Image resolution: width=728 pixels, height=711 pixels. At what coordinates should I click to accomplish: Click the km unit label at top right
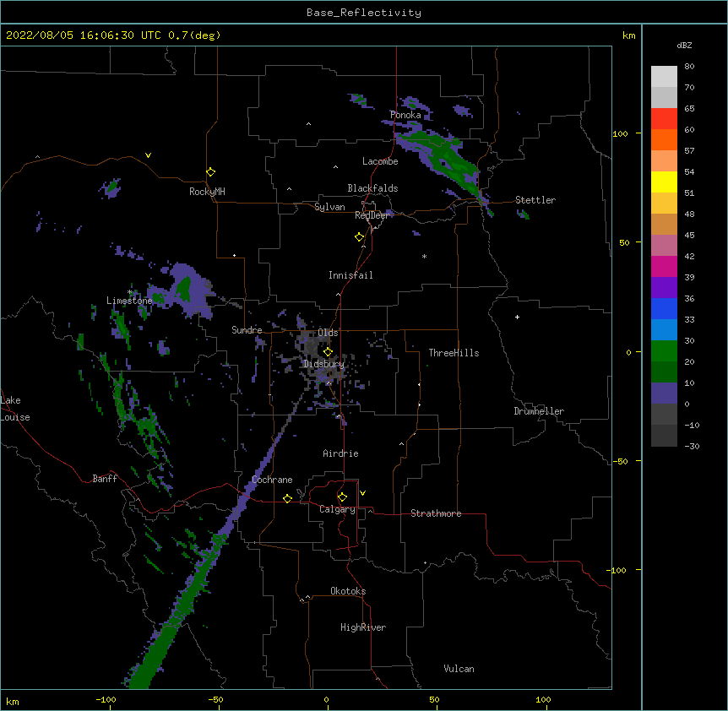[x=628, y=35]
